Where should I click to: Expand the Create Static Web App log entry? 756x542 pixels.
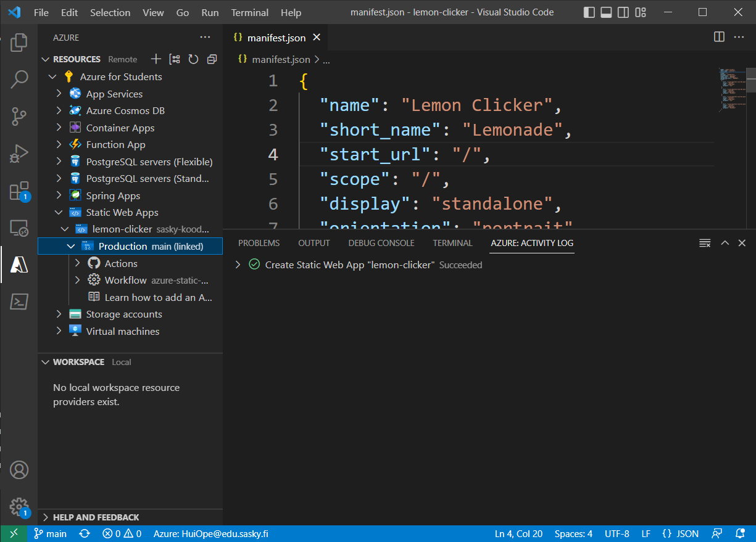(x=238, y=265)
